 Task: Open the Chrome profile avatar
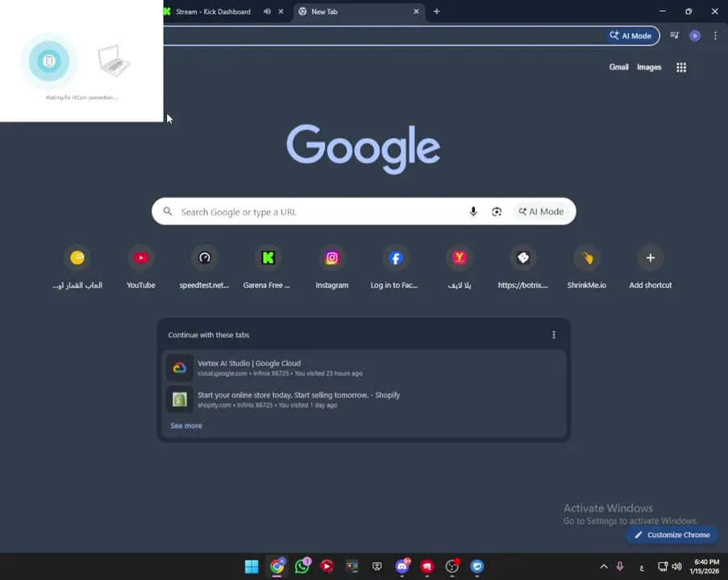tap(695, 35)
